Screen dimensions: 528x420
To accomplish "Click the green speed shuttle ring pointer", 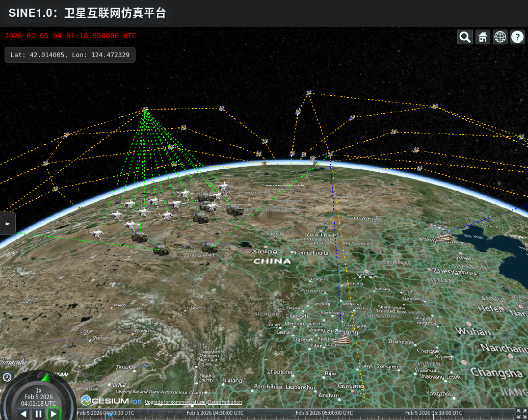I will (45, 378).
